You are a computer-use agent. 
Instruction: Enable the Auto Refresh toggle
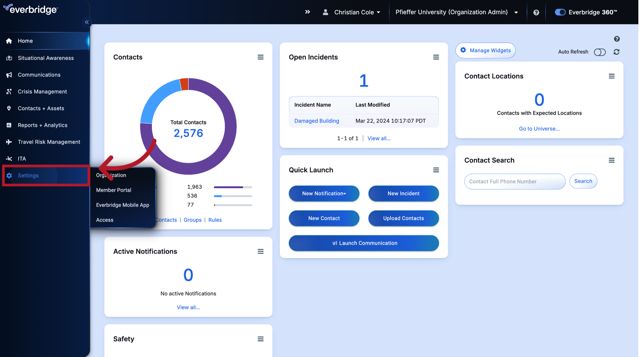(x=599, y=52)
